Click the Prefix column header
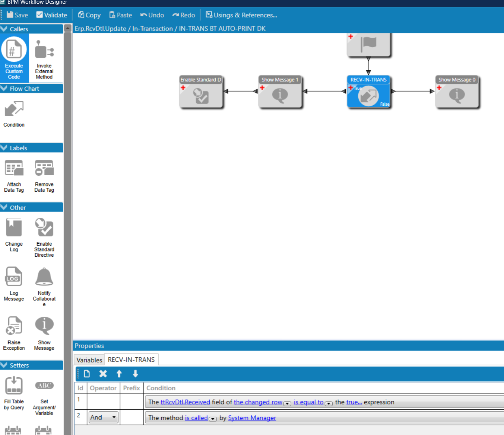Viewport: 504px width, 435px height. pyautogui.click(x=131, y=388)
